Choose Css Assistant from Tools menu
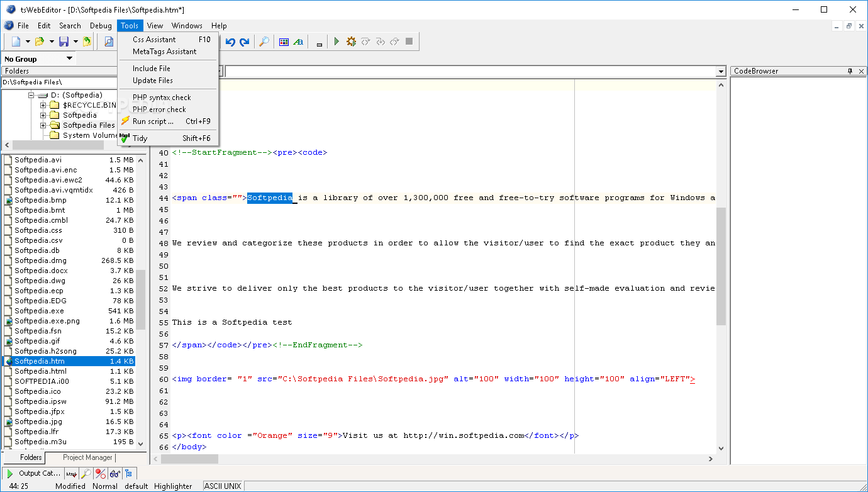 (168, 40)
